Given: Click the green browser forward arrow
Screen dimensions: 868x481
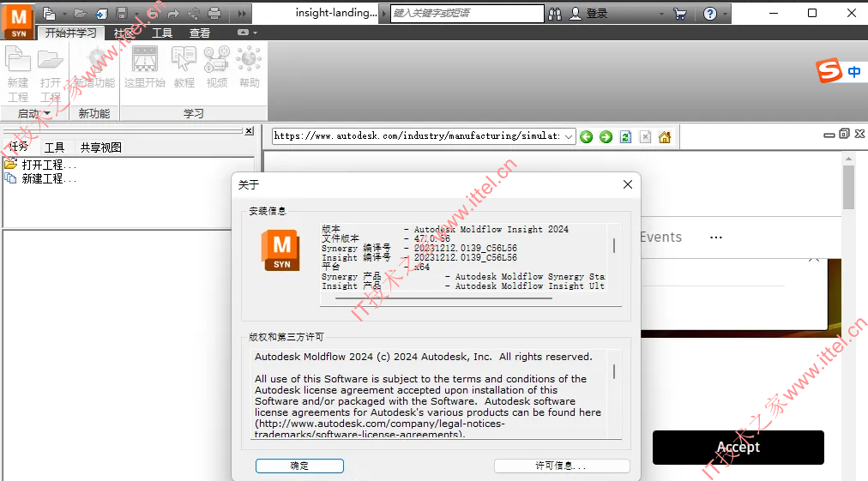Looking at the screenshot, I should point(606,136).
